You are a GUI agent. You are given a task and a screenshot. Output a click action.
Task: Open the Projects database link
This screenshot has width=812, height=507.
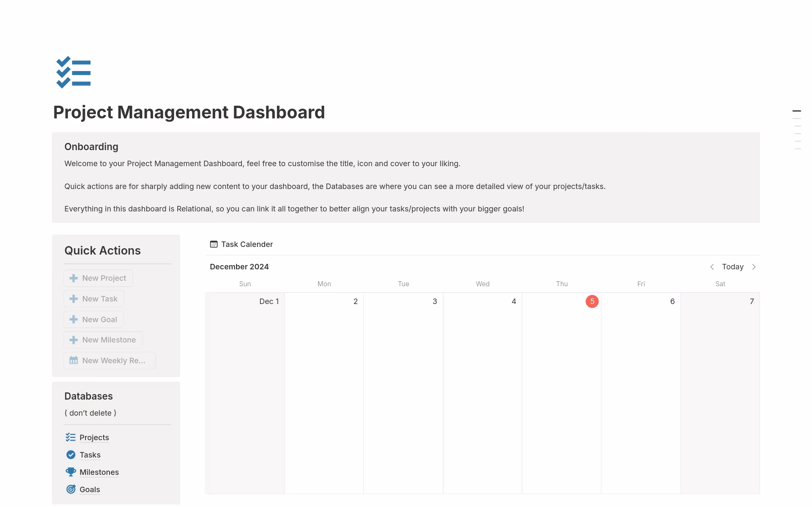point(94,437)
